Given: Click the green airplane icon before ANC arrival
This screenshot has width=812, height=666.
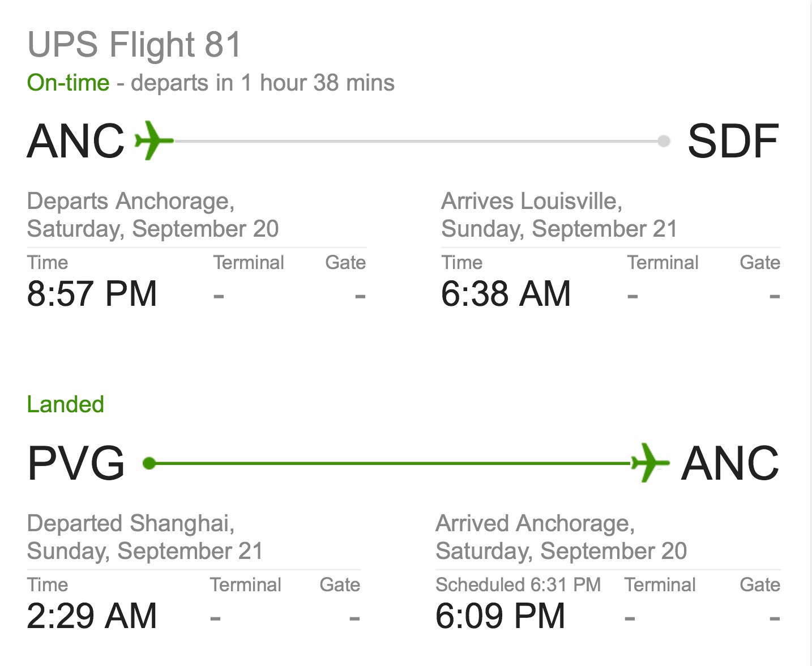Looking at the screenshot, I should click(x=650, y=463).
